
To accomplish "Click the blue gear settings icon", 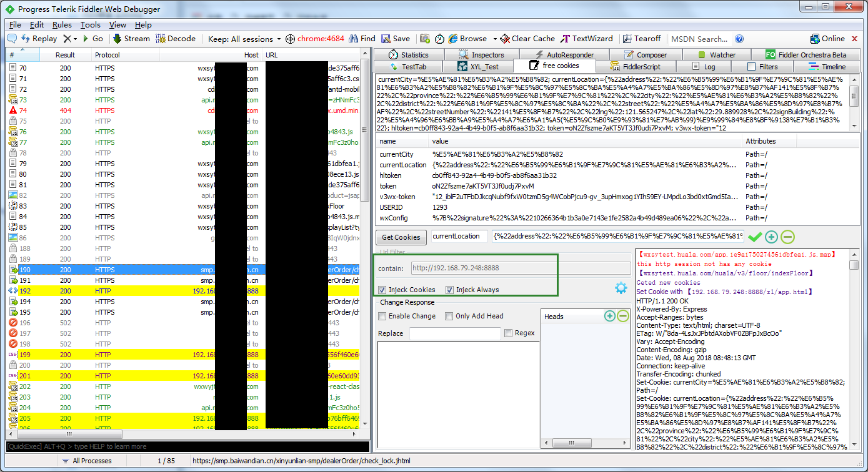I will (621, 288).
